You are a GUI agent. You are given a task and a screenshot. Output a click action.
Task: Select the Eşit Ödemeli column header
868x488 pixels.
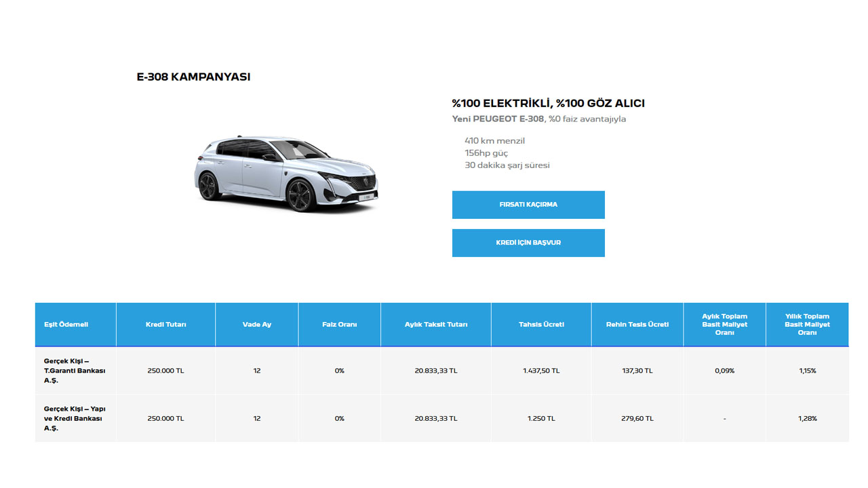click(66, 325)
